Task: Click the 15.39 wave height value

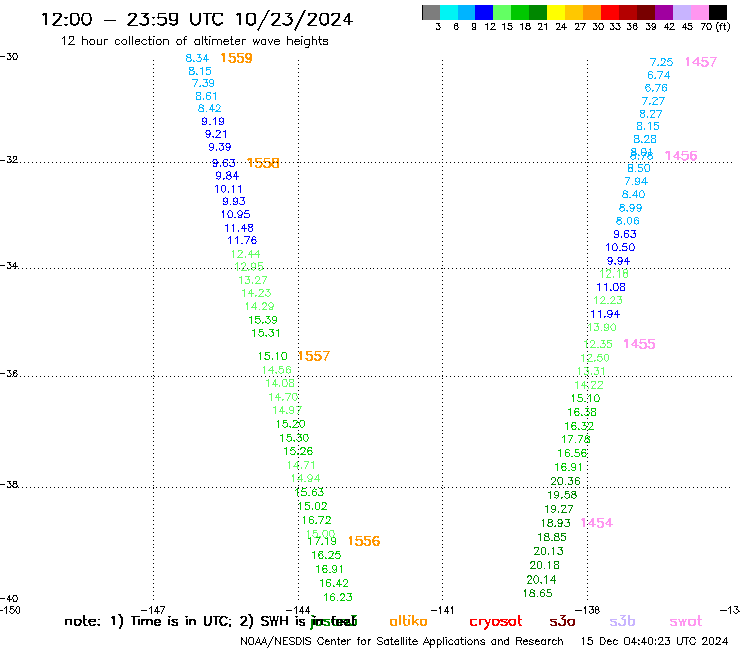Action: (x=263, y=320)
